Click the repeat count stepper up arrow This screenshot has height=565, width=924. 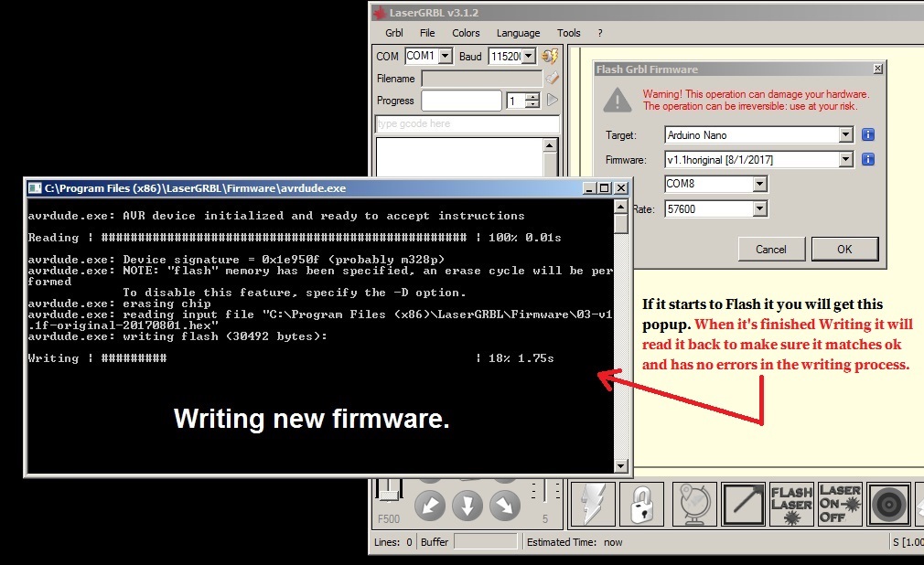(532, 97)
